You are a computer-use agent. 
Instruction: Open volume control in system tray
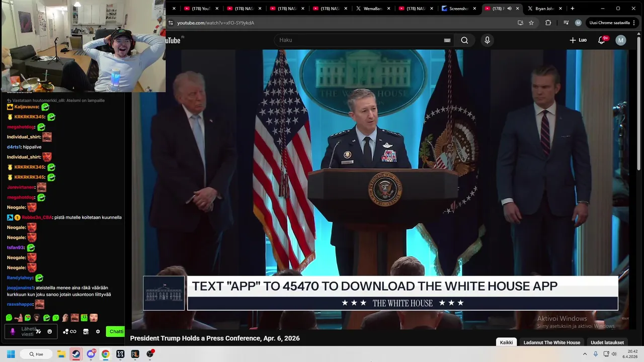tap(614, 354)
